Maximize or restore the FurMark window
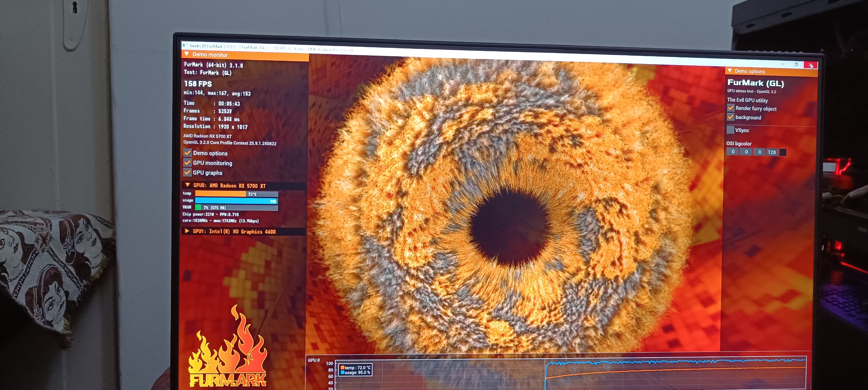 pyautogui.click(x=796, y=64)
